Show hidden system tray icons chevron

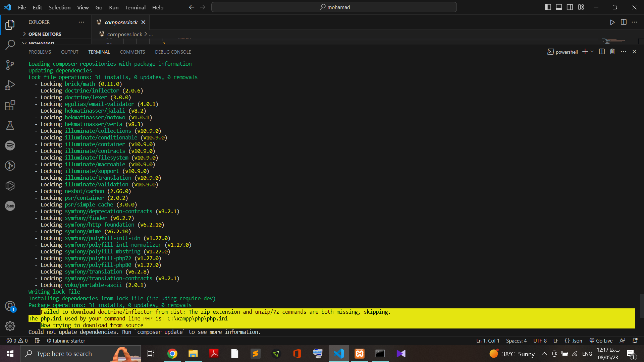[x=544, y=354]
